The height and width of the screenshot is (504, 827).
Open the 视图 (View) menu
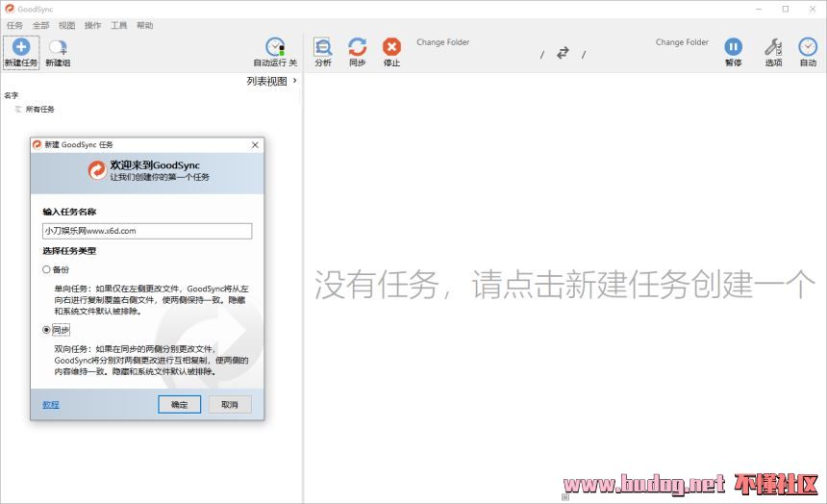(66, 25)
